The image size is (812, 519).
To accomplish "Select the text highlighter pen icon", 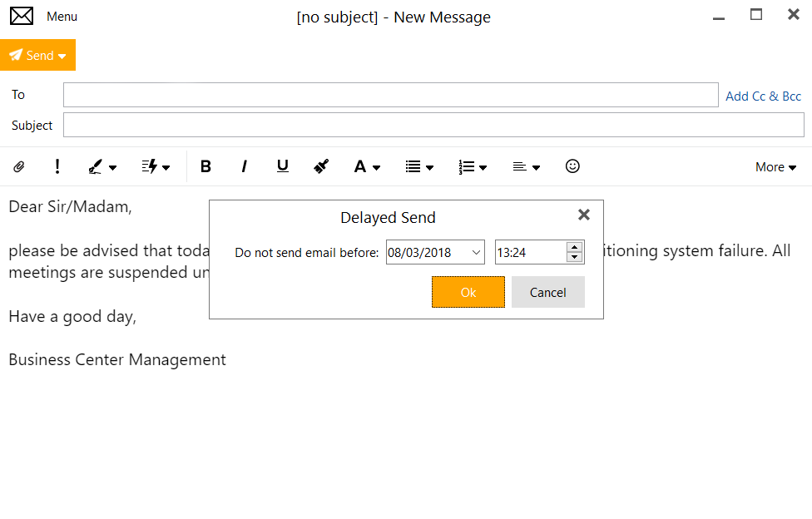I will [97, 166].
